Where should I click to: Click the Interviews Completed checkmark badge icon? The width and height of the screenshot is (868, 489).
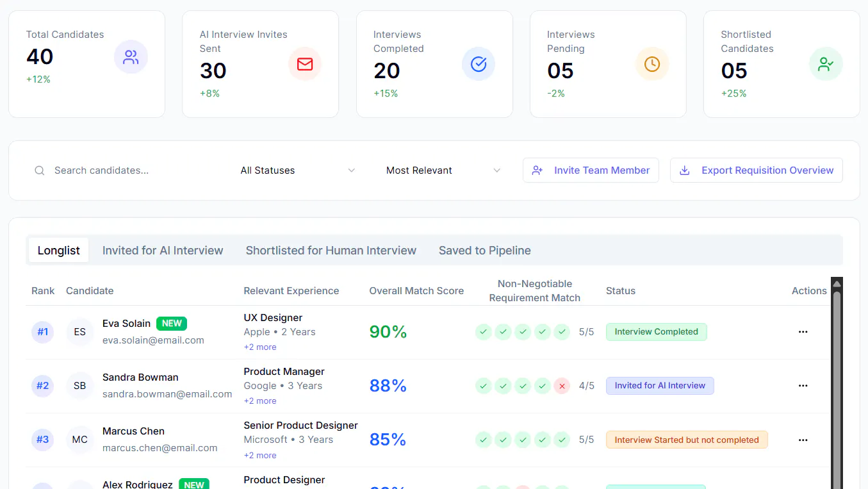(479, 64)
